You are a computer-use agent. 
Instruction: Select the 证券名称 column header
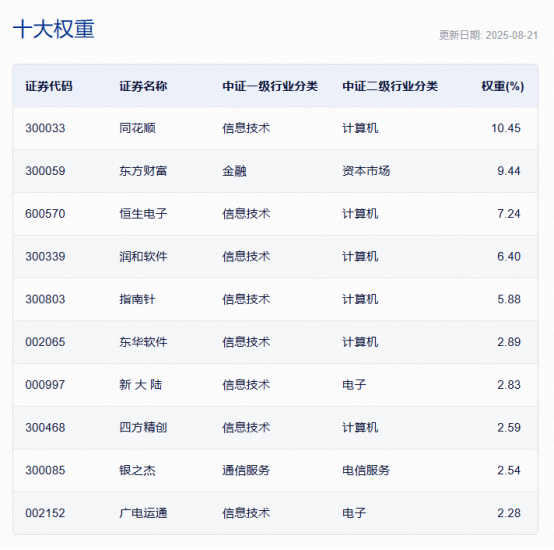pyautogui.click(x=143, y=86)
